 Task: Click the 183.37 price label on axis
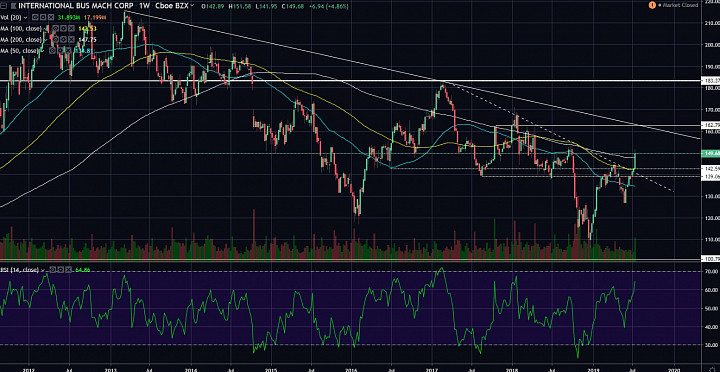pyautogui.click(x=710, y=81)
